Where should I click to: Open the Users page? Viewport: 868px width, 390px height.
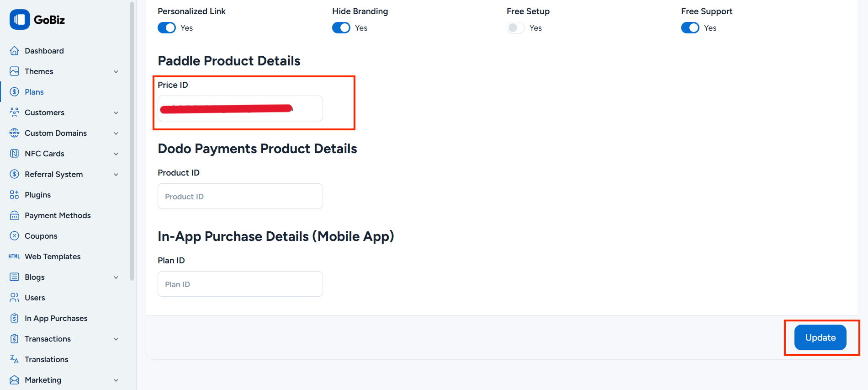(x=35, y=297)
